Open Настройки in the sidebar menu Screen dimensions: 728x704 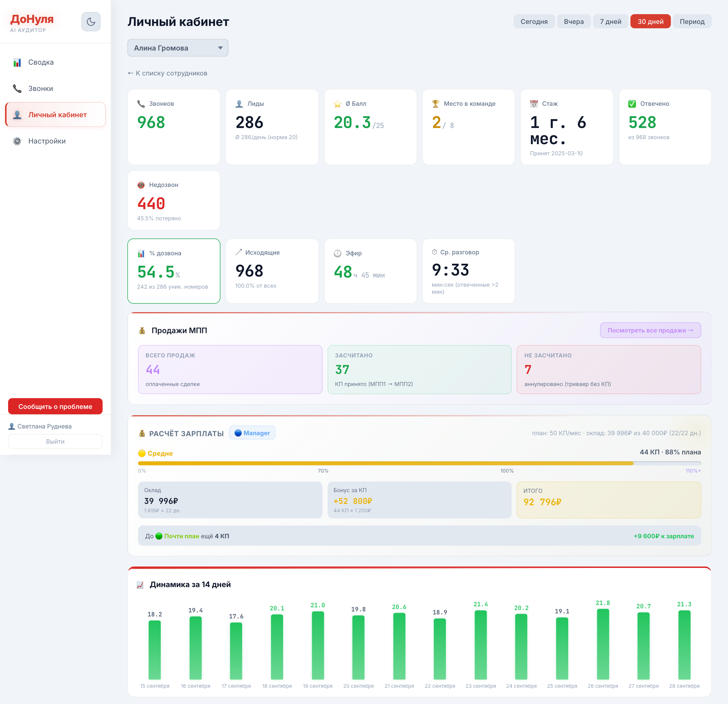(55, 141)
